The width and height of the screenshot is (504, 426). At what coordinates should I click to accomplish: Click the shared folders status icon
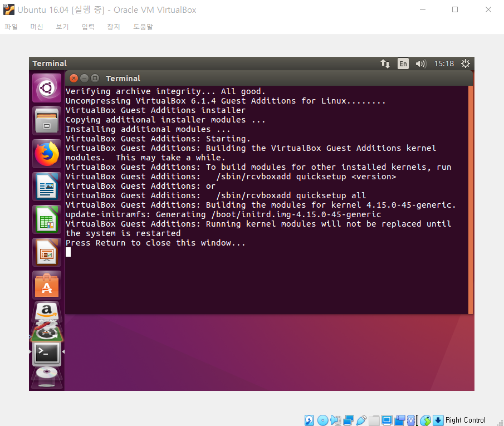click(x=374, y=420)
